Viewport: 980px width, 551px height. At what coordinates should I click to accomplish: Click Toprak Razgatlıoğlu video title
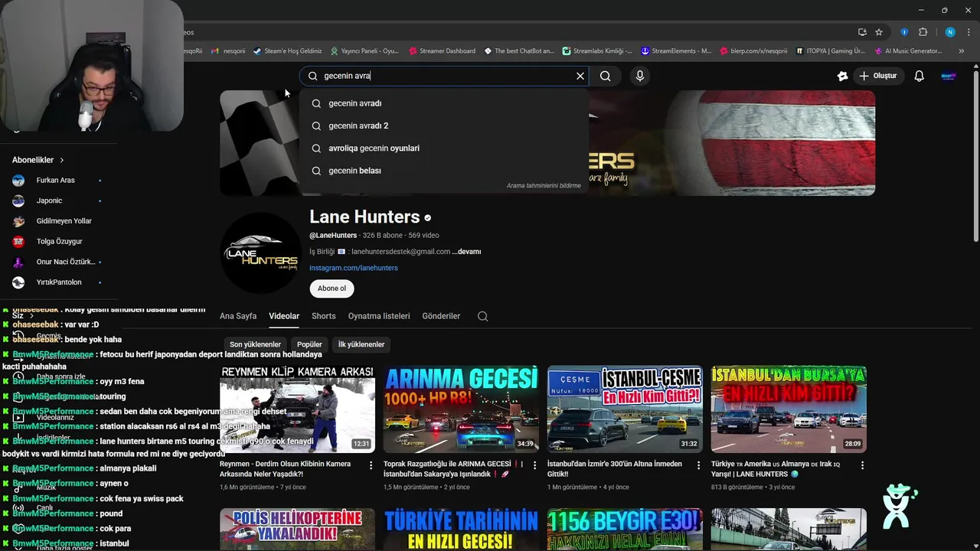point(453,468)
